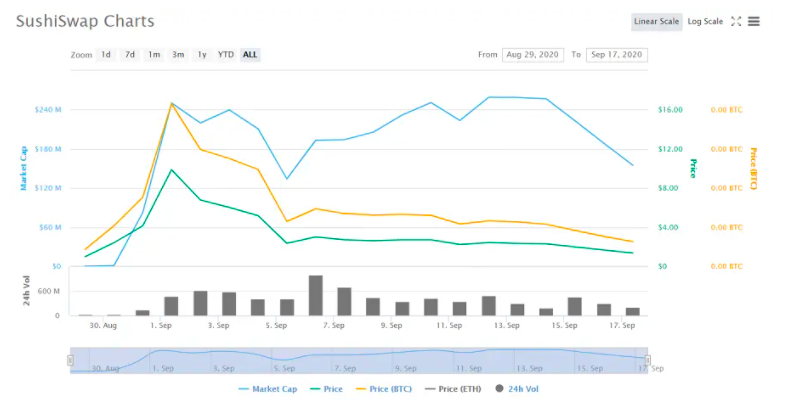
Task: Open the chart hamburger menu
Action: pos(754,21)
